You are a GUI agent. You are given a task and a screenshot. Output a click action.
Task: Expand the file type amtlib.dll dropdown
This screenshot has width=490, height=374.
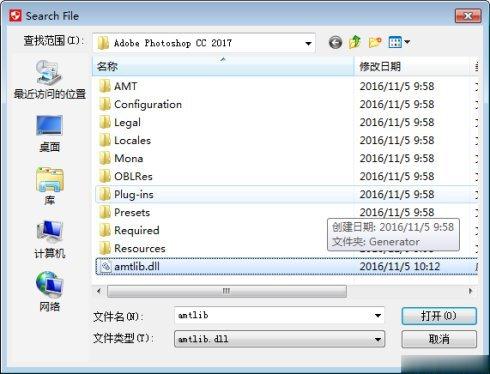(x=378, y=339)
